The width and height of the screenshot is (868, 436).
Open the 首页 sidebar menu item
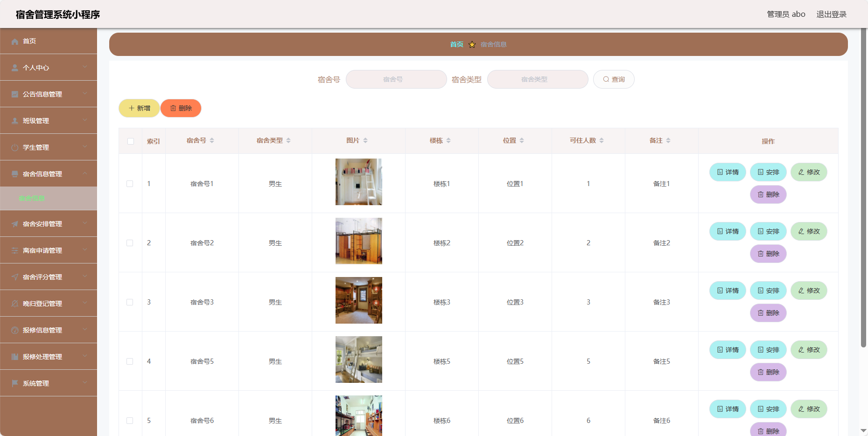(x=49, y=41)
